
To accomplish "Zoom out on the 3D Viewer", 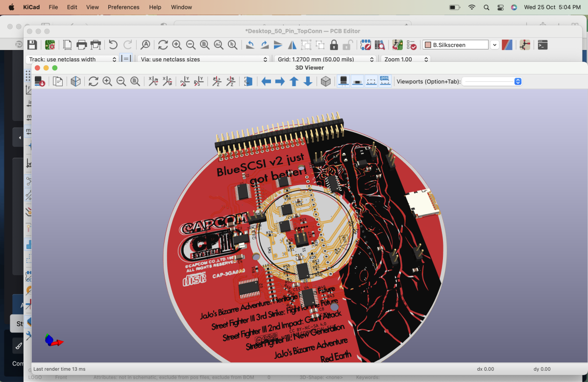I will point(121,82).
